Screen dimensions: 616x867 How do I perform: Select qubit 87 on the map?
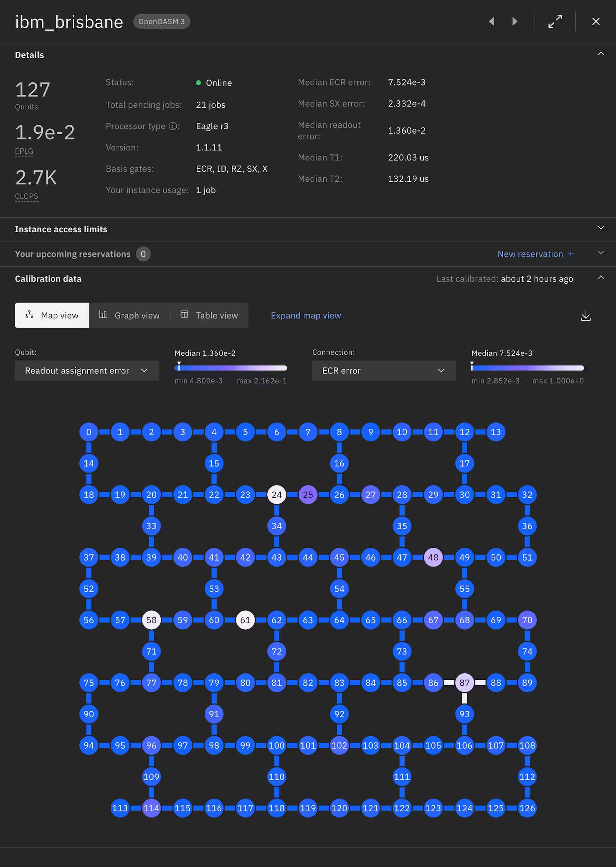(464, 683)
